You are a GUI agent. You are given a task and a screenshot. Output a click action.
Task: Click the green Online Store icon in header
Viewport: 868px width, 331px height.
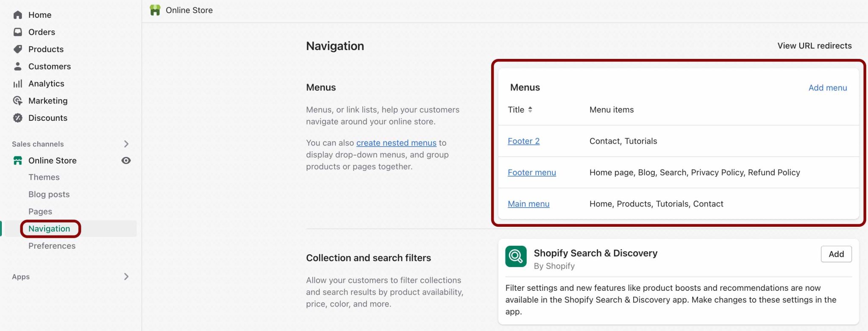point(155,10)
